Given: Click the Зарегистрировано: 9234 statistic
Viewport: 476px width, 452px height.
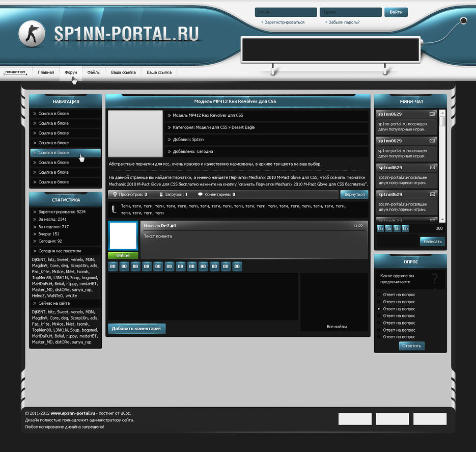Looking at the screenshot, I should 62,211.
